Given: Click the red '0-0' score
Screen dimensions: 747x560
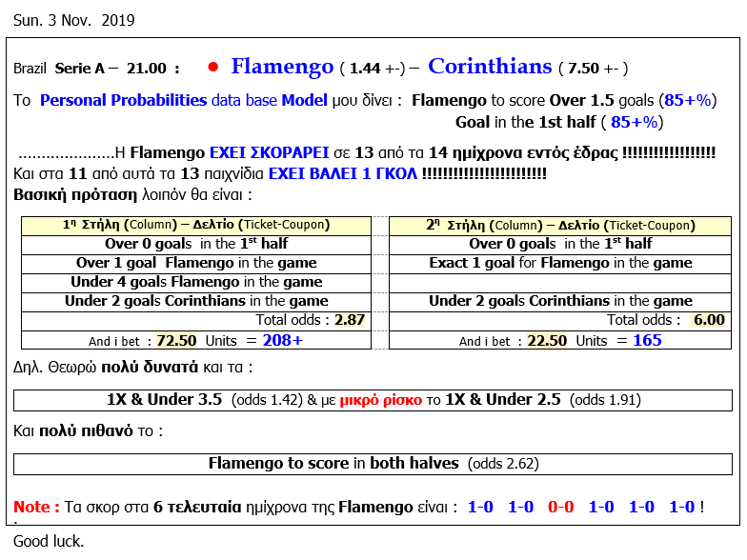Looking at the screenshot, I should pyautogui.click(x=560, y=507).
